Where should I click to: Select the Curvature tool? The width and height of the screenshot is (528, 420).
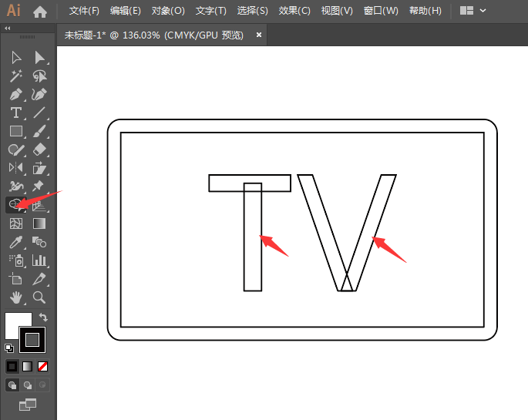(x=39, y=95)
